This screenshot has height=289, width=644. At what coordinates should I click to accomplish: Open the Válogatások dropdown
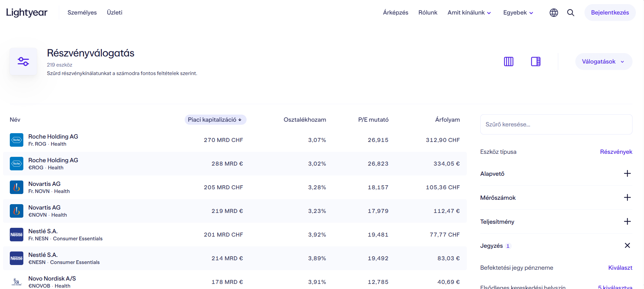[x=603, y=62]
